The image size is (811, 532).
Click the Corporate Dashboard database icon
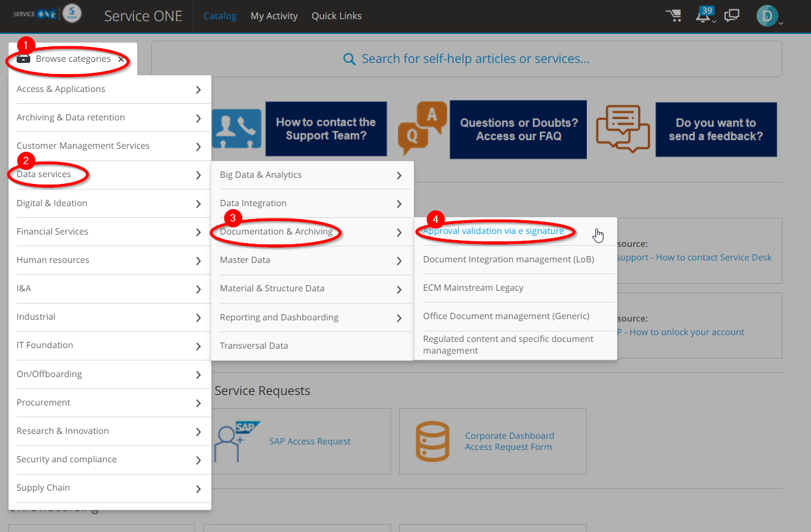(x=432, y=441)
